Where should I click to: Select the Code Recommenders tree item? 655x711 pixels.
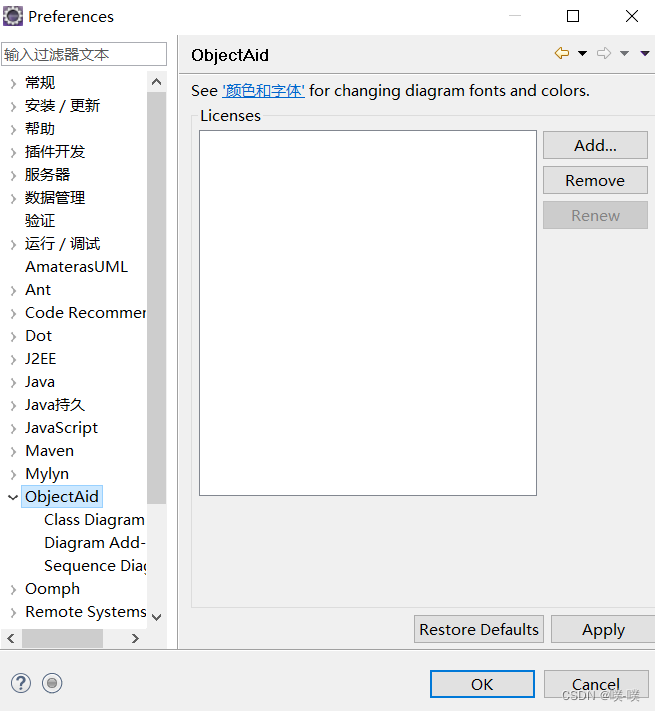tap(85, 313)
